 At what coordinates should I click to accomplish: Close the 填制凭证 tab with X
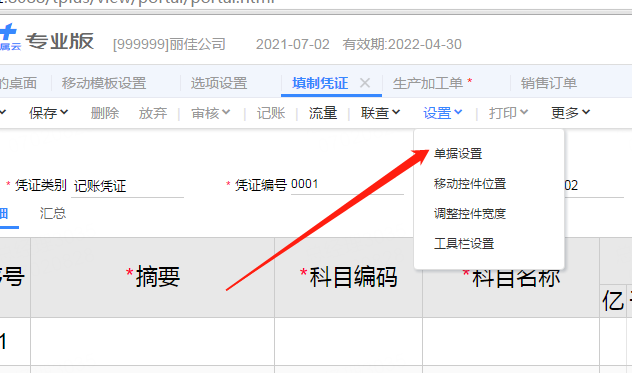(x=365, y=83)
